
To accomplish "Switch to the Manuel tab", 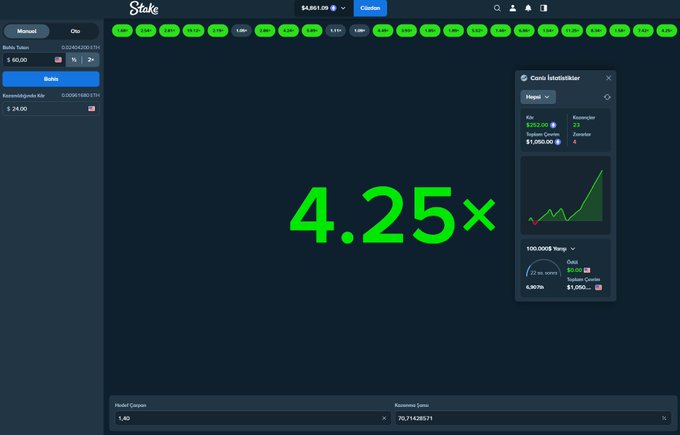I will (x=26, y=31).
